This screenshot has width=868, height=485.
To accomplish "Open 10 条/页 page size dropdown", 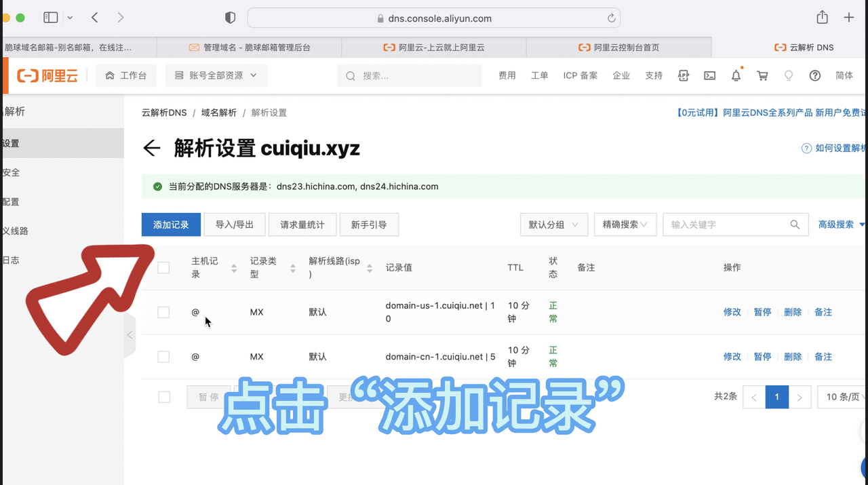I will [x=842, y=397].
